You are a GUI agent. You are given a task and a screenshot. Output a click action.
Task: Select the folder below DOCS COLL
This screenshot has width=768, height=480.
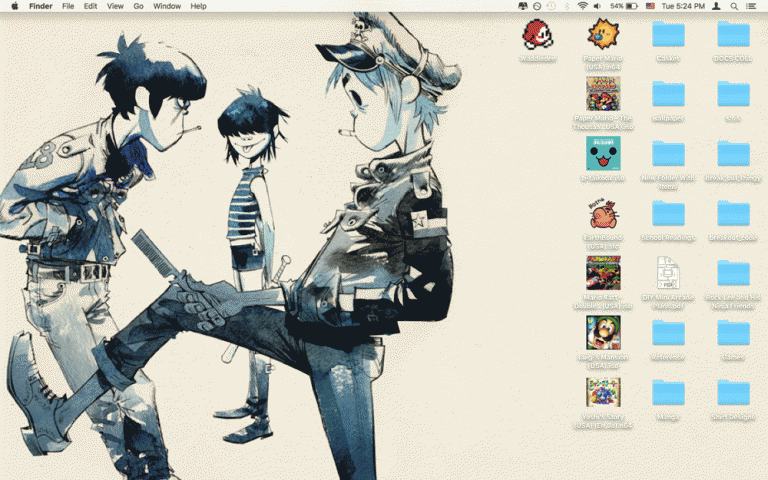pyautogui.click(x=733, y=94)
